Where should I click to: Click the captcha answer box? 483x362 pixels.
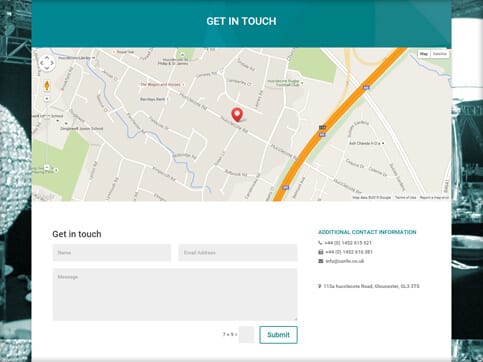pos(247,335)
